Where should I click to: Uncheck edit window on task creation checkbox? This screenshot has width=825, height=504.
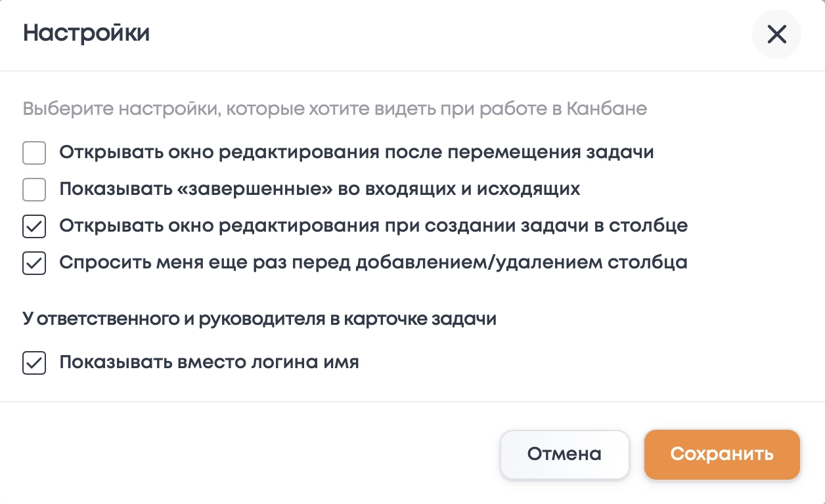pyautogui.click(x=34, y=227)
